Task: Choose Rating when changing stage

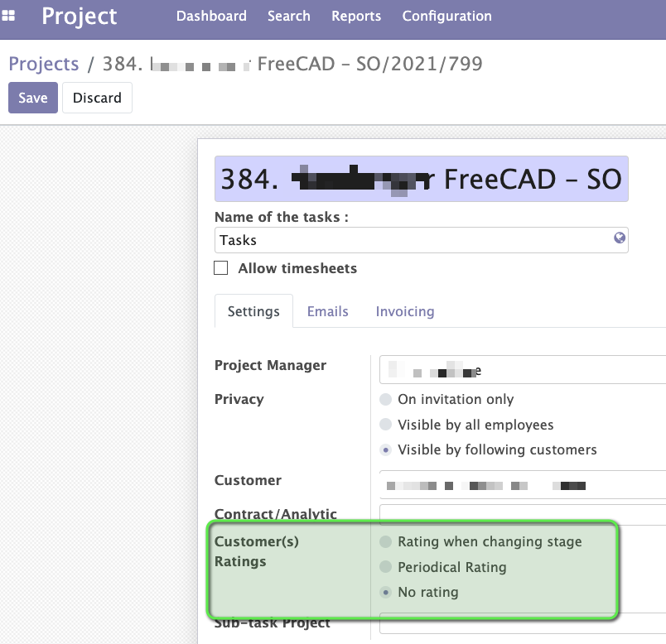Action: point(385,541)
